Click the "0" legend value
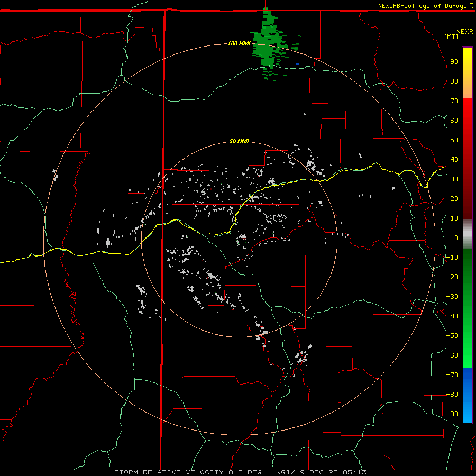The height and width of the screenshot is (476, 476). tap(456, 237)
